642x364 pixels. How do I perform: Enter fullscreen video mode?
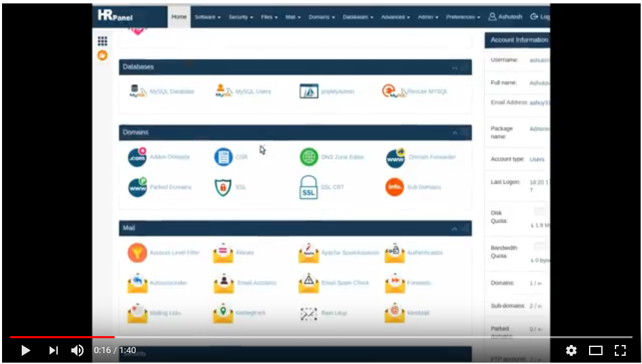click(x=620, y=350)
